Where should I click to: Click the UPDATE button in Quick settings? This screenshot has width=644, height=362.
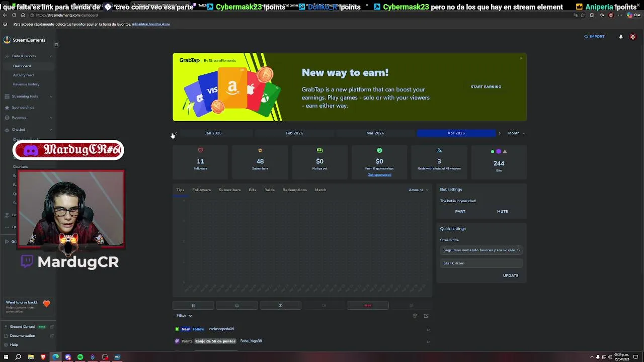(x=511, y=276)
